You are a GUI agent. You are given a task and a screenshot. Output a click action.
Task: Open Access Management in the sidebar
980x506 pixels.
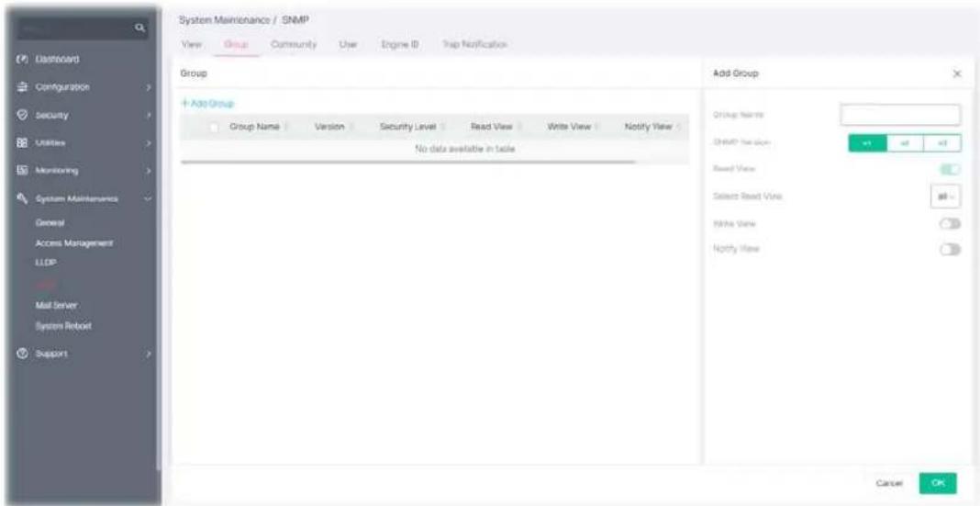click(x=73, y=242)
